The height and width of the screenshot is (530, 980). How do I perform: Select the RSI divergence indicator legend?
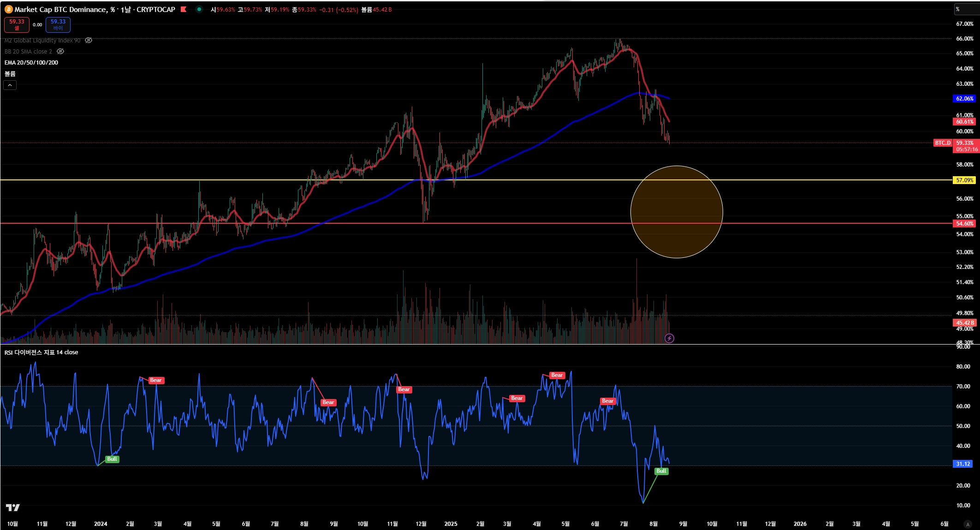(x=42, y=352)
